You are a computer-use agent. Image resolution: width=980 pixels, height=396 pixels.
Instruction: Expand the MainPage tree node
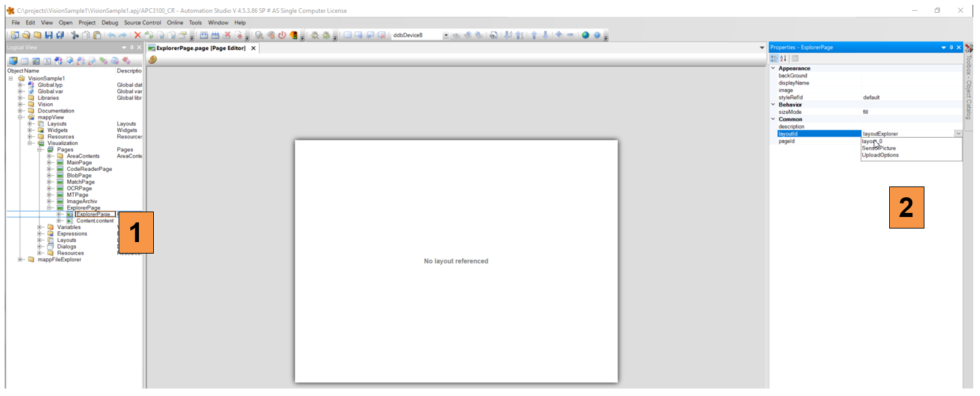(x=49, y=163)
